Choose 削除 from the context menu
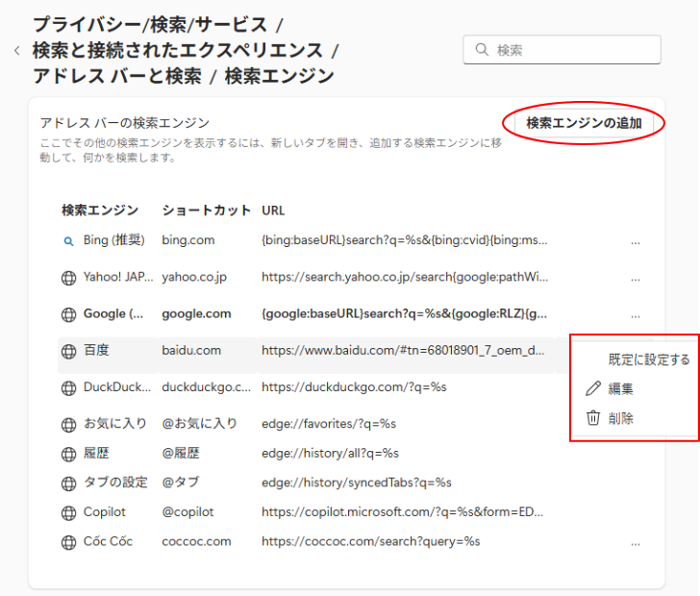Viewport: 700px width, 596px height. 620,418
